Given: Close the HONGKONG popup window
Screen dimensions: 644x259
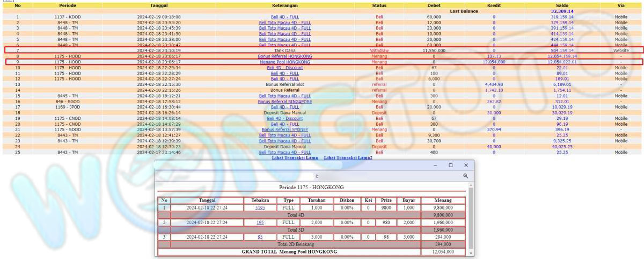Looking at the screenshot, I should 466,166.
